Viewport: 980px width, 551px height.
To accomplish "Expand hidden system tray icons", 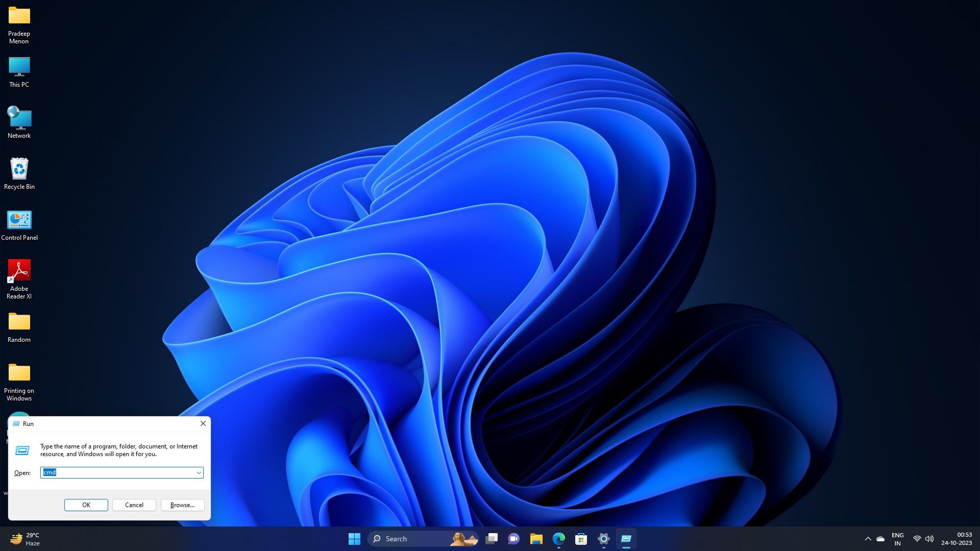I will (x=868, y=538).
